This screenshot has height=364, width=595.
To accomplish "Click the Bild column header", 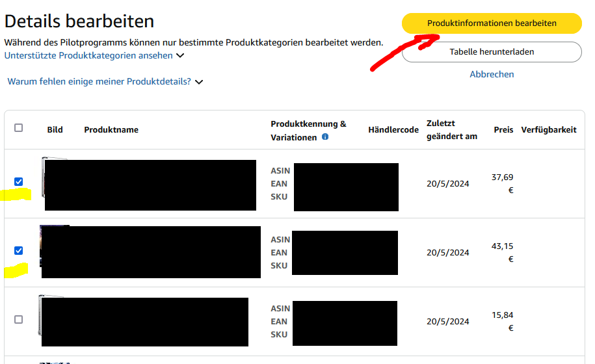I will pyautogui.click(x=55, y=130).
